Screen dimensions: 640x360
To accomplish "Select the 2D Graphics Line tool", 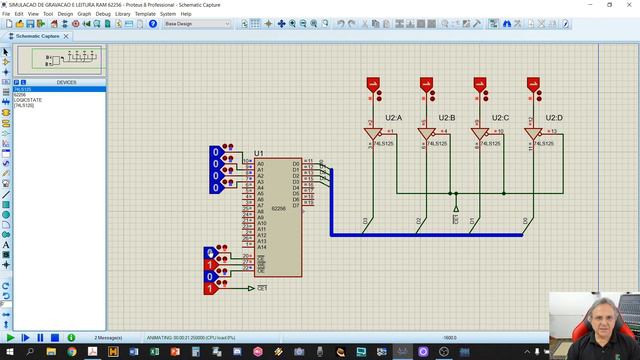I will (6, 195).
